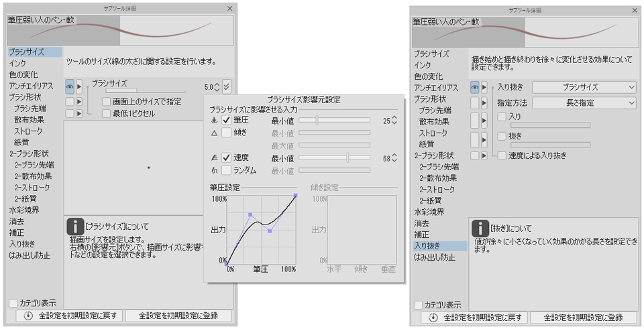This screenshot has width=644, height=329.
Task: Click the pen pressure icon beside 筆圧
Action: pyautogui.click(x=214, y=121)
